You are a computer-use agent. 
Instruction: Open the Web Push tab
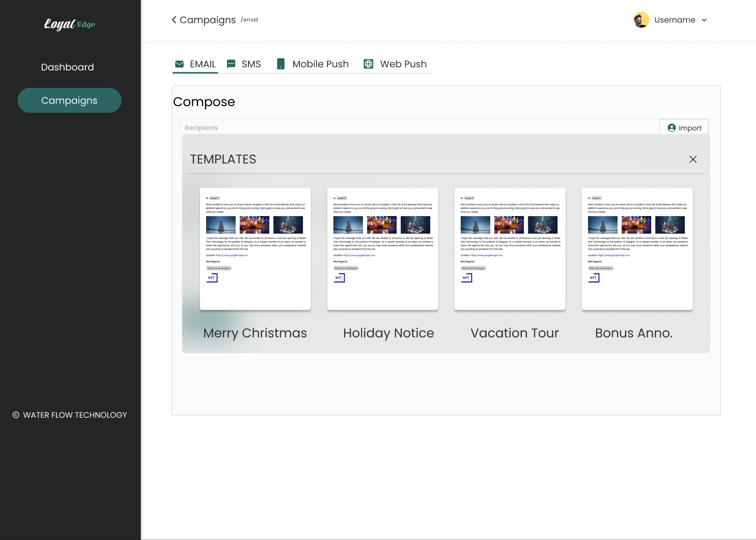point(395,64)
